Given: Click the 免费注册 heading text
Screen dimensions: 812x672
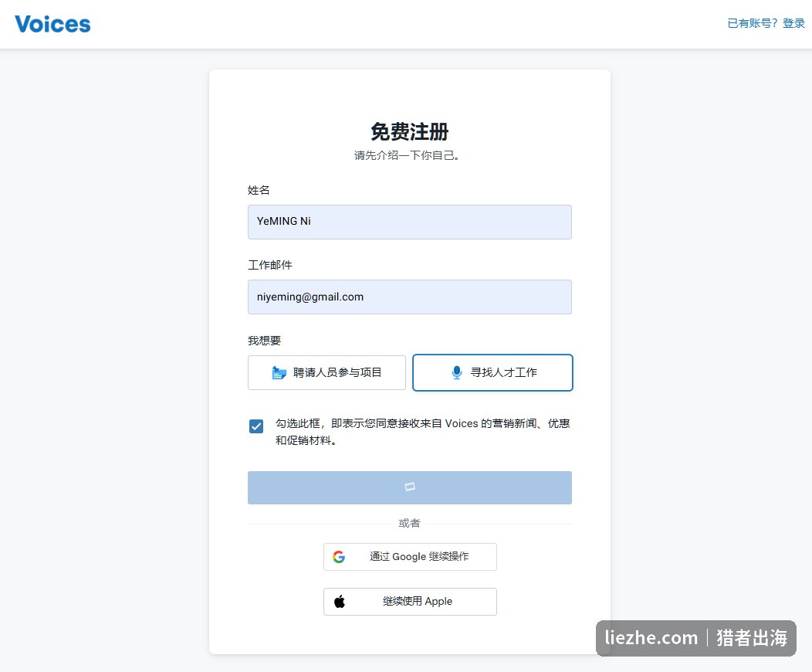Looking at the screenshot, I should click(x=410, y=131).
